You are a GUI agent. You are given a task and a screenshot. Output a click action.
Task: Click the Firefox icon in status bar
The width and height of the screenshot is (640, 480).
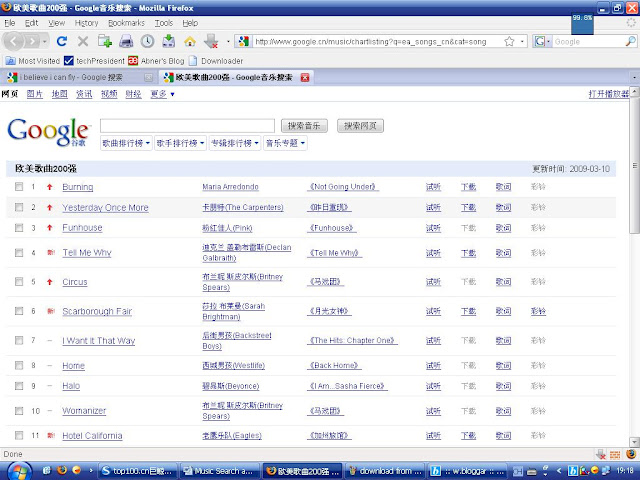pyautogui.click(x=631, y=454)
